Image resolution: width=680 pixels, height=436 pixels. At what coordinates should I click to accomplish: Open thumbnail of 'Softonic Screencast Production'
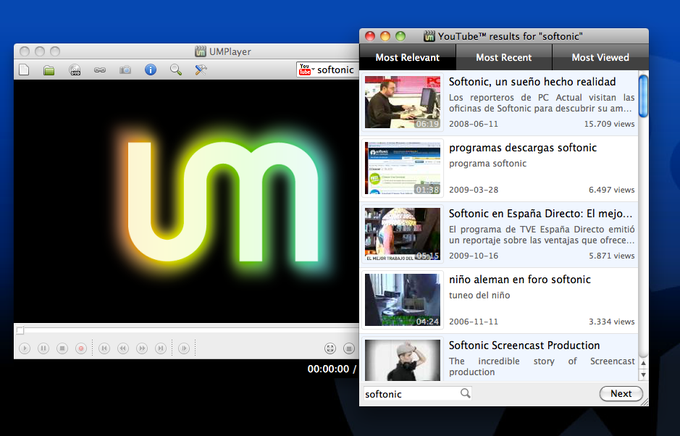pyautogui.click(x=402, y=360)
